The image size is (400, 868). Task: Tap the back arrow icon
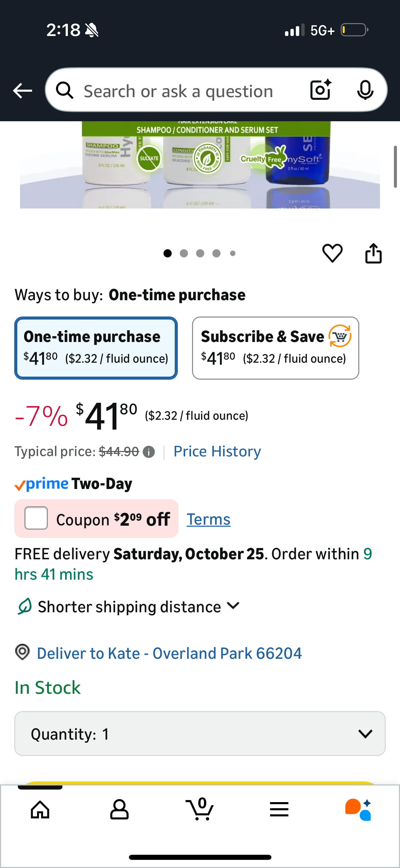(x=22, y=91)
